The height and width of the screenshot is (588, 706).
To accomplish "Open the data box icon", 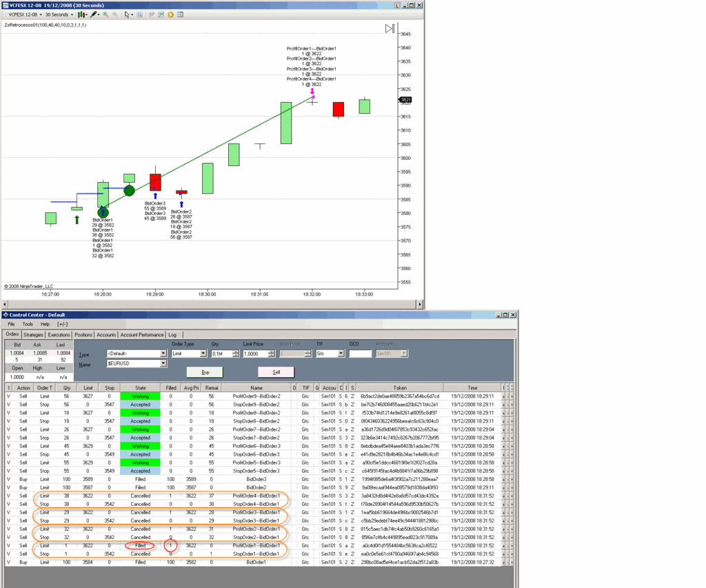I will [x=139, y=14].
